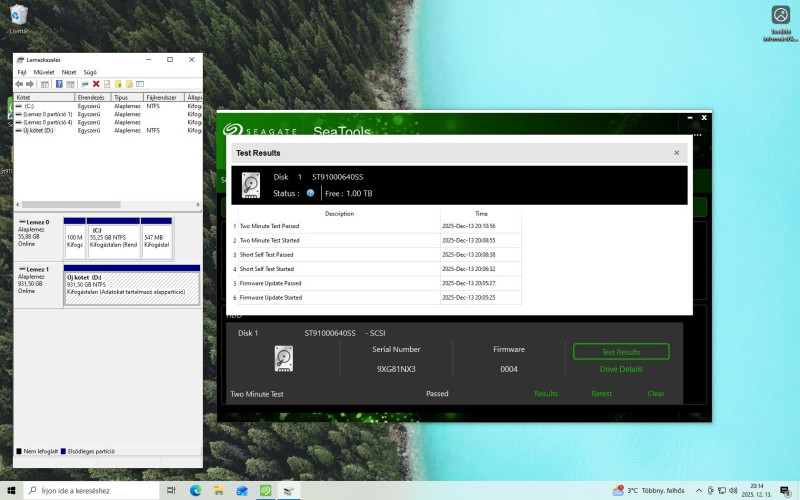Select the (Lemez 0 partíció 4) row
Screen dimensions: 800x500
(108, 122)
